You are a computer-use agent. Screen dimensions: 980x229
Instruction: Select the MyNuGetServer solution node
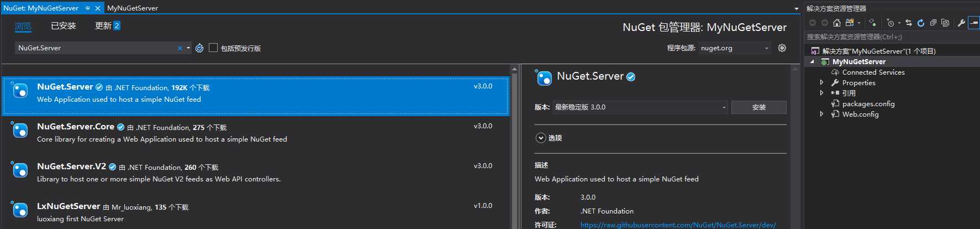click(878, 51)
